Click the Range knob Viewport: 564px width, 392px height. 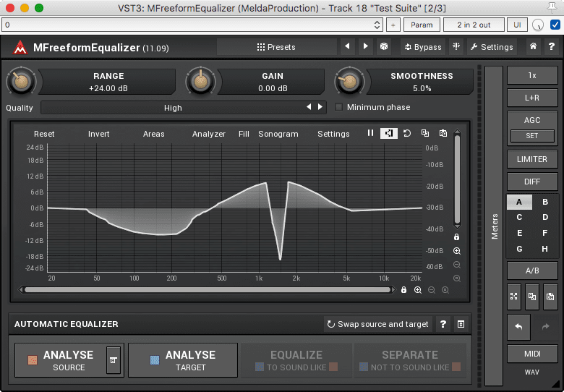[x=22, y=82]
